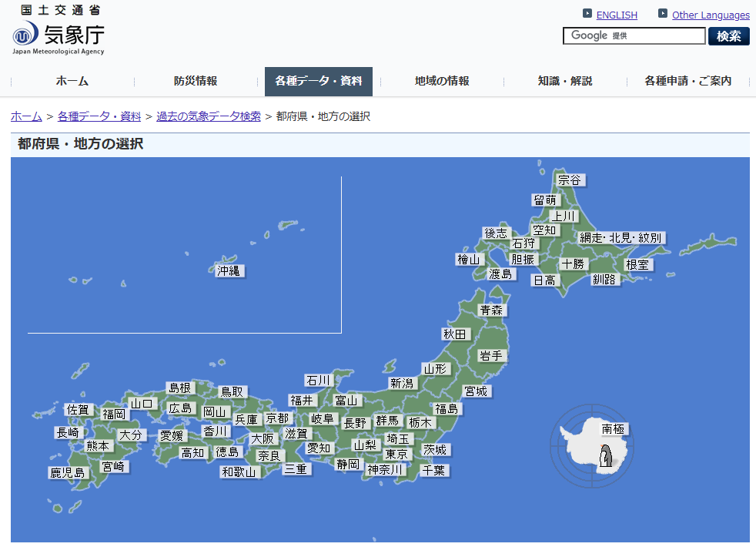Switch to the 防災情報 tab

pyautogui.click(x=196, y=82)
